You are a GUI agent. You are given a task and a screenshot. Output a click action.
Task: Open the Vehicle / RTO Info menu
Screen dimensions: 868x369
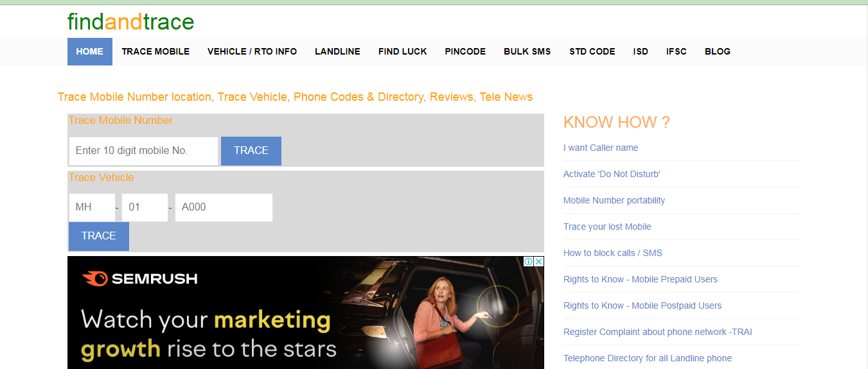point(252,51)
